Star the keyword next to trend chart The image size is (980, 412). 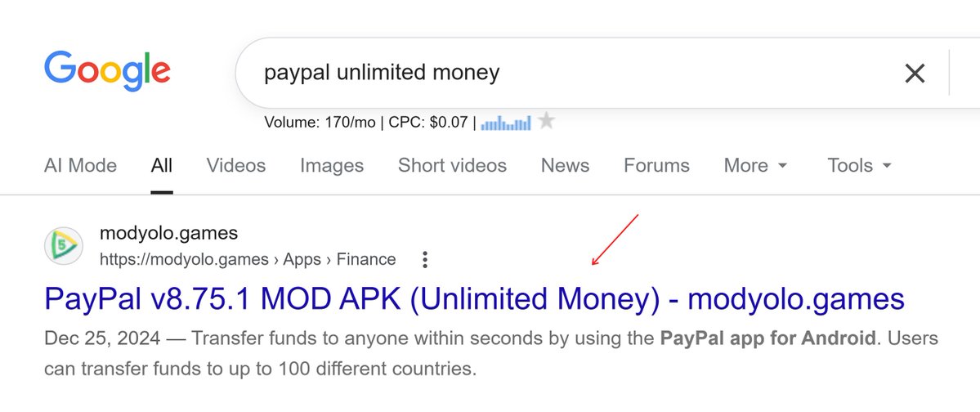pyautogui.click(x=546, y=120)
